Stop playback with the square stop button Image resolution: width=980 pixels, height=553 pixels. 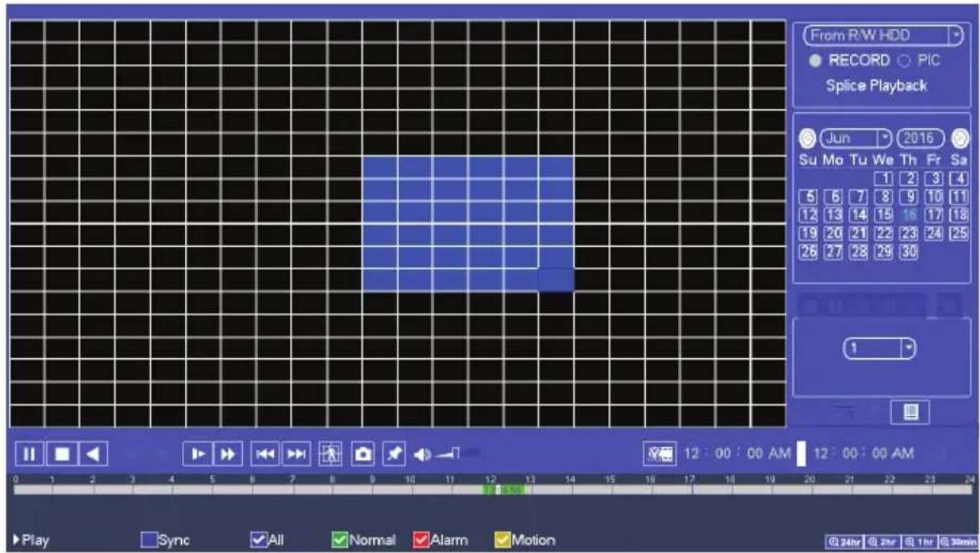click(60, 454)
